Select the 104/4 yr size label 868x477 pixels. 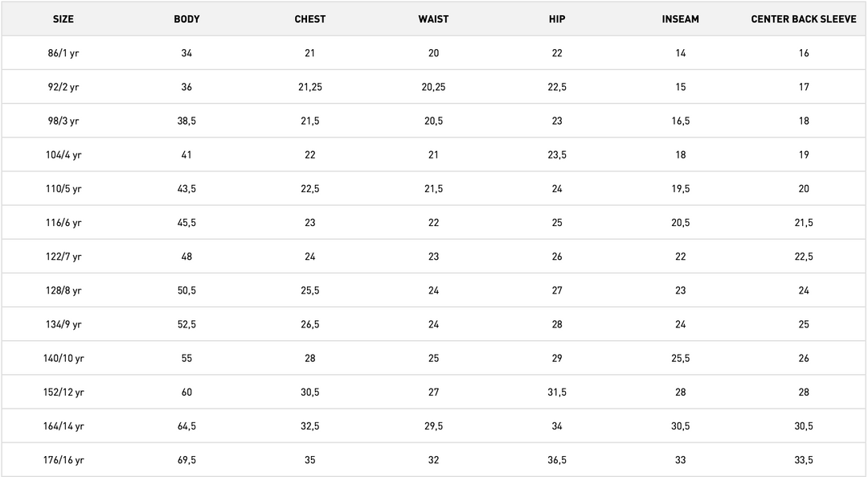point(63,155)
